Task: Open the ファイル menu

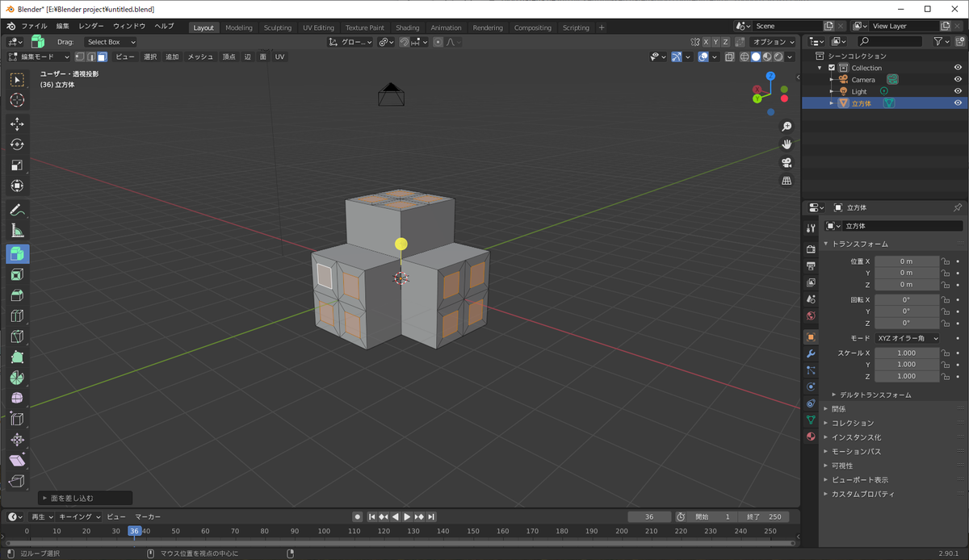Action: coord(34,27)
